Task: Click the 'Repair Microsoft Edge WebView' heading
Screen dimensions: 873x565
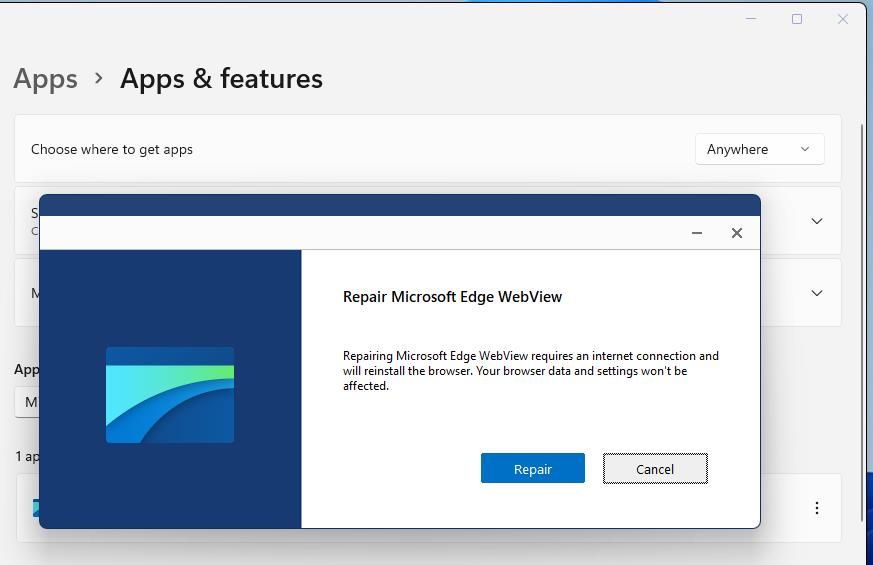Action: click(452, 297)
